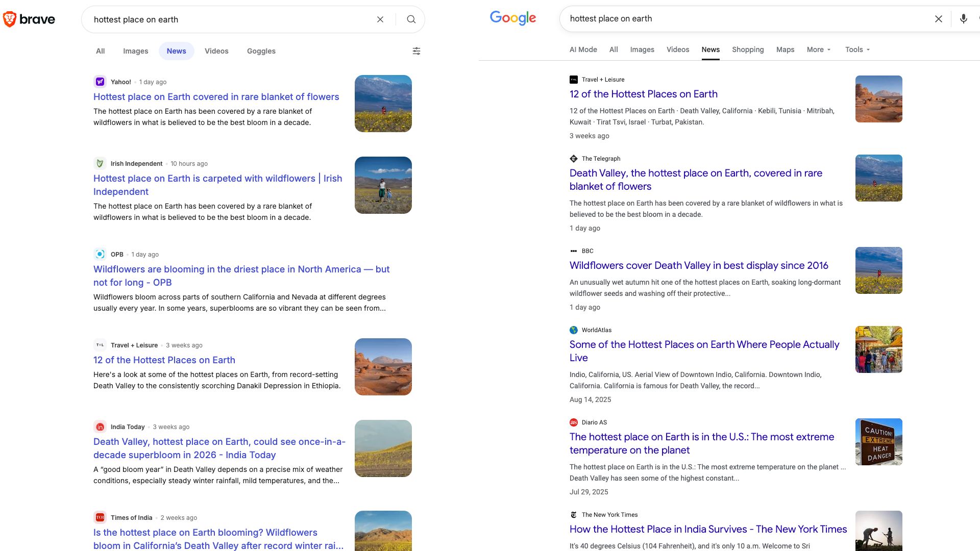Open OPB wildflowers blooming headline
The width and height of the screenshot is (980, 551).
coord(241,276)
